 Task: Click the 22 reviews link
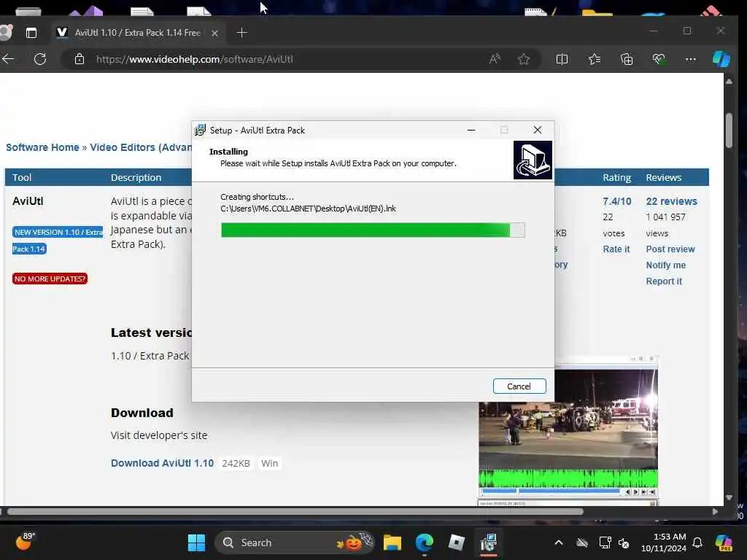tap(671, 201)
